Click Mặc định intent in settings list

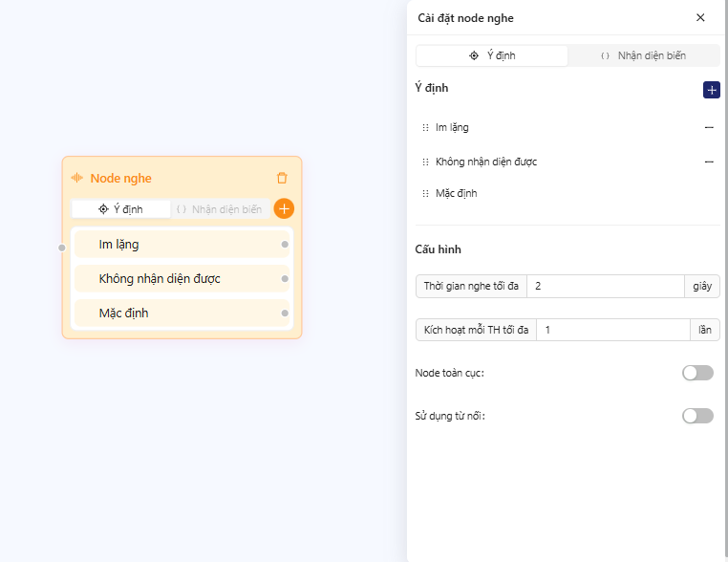(x=456, y=193)
